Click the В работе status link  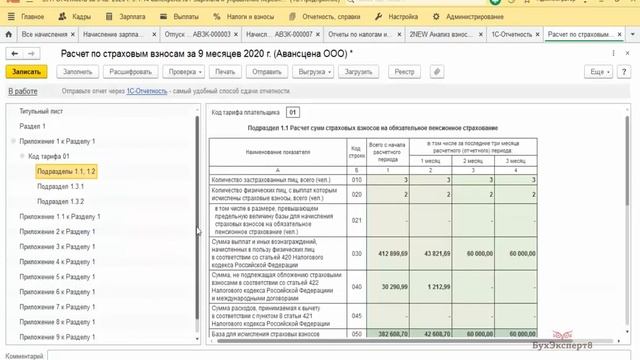[23, 91]
